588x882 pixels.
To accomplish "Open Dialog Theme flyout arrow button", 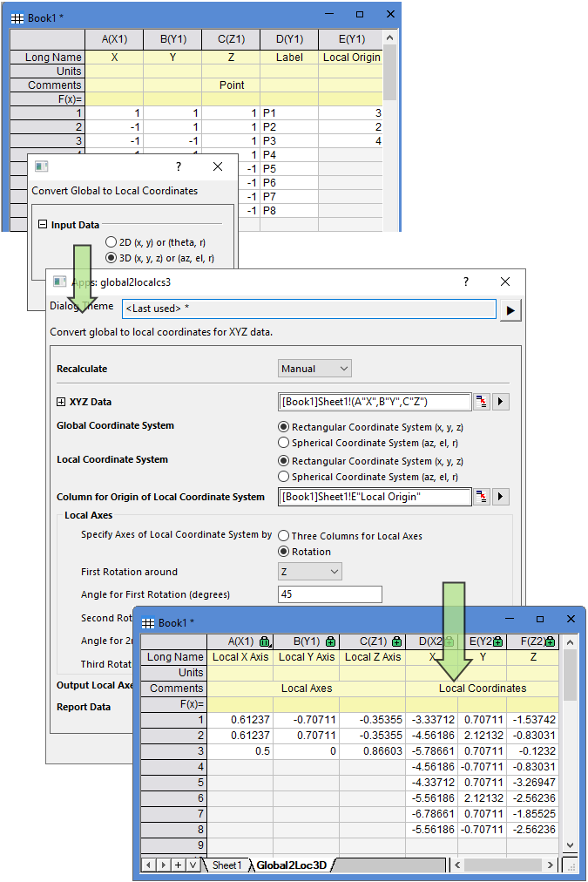I will pyautogui.click(x=510, y=309).
